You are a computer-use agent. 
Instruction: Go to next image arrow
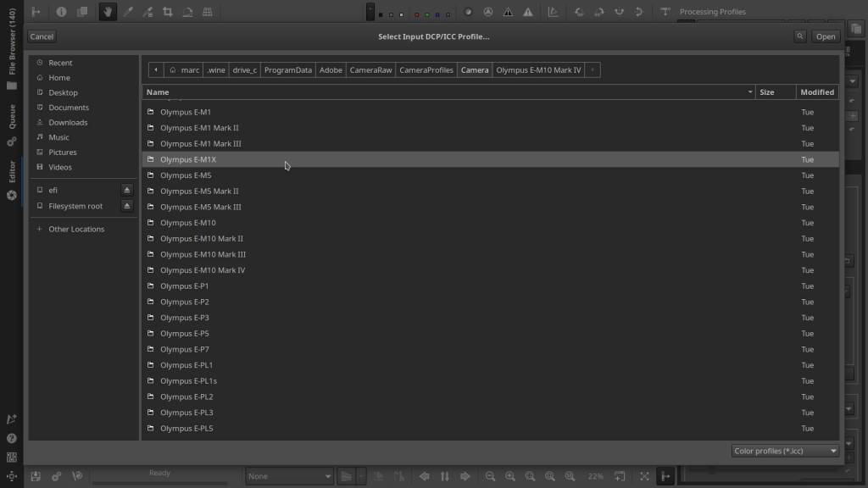(x=465, y=476)
